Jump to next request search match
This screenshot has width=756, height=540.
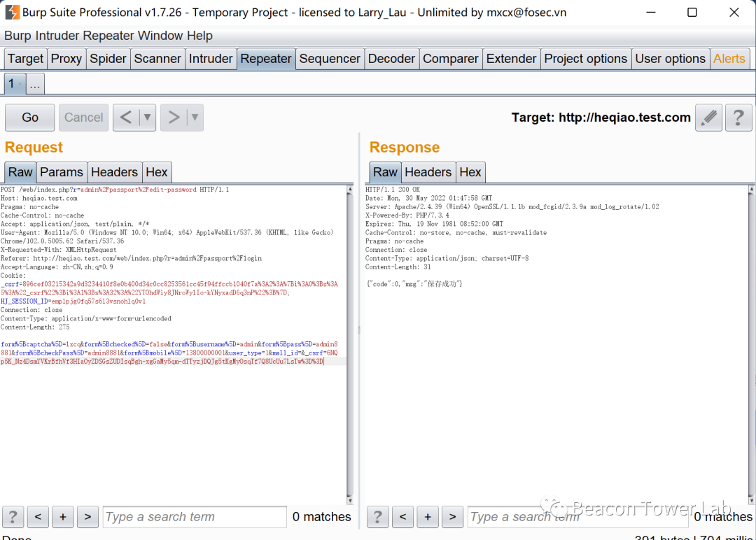pyautogui.click(x=87, y=517)
